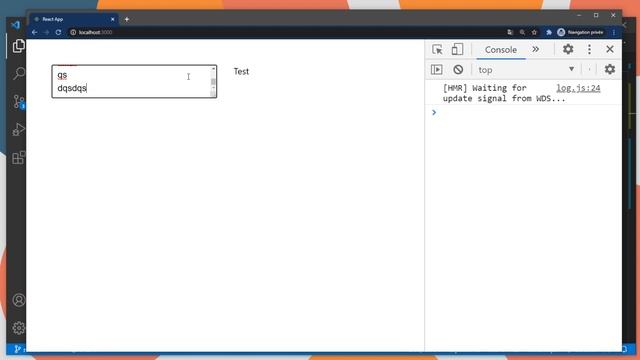Close the DevTools panel

click(610, 49)
